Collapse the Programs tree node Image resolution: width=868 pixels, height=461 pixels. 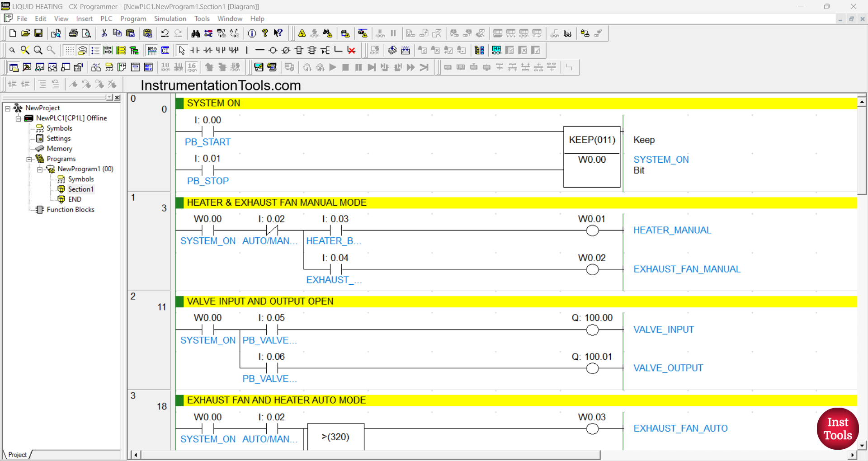pos(29,159)
